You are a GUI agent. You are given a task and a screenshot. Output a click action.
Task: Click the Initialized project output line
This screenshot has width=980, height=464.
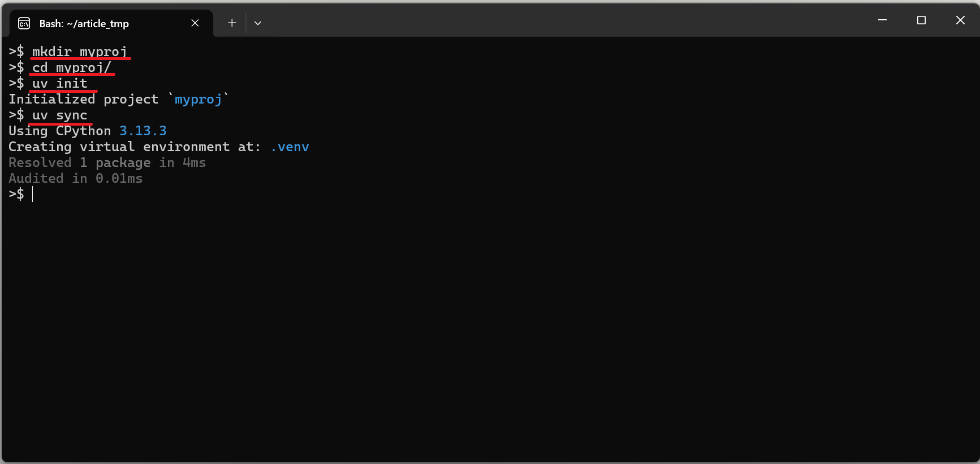point(113,99)
